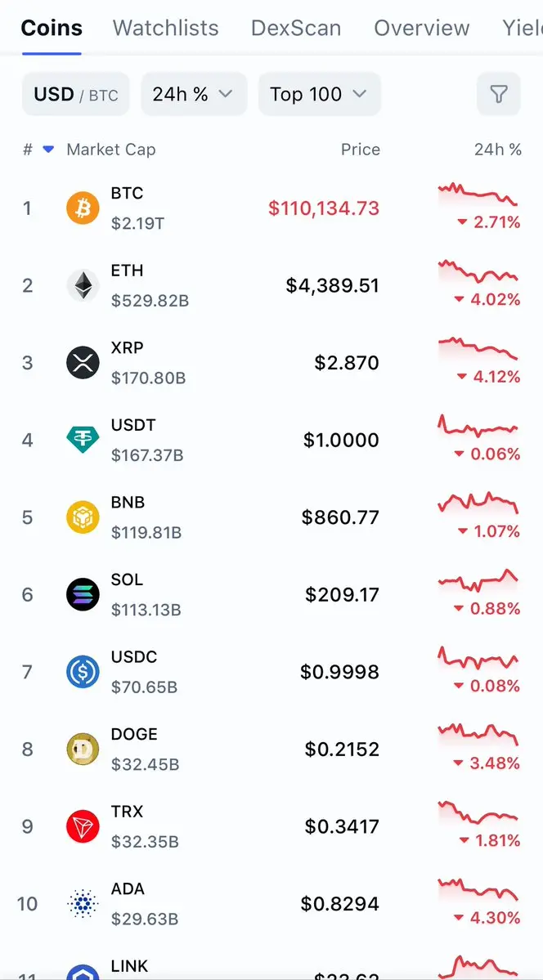Go to the Overview tab
Image resolution: width=543 pixels, height=980 pixels.
click(422, 28)
